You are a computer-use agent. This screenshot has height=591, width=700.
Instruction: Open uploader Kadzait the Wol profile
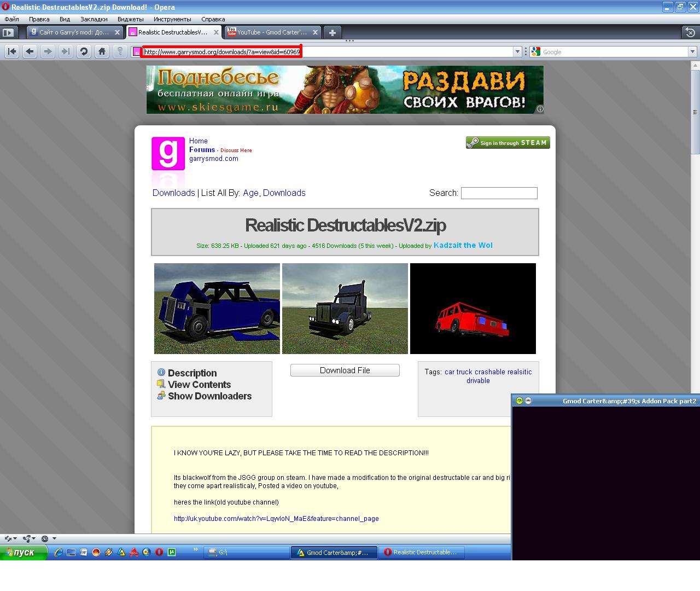(463, 245)
